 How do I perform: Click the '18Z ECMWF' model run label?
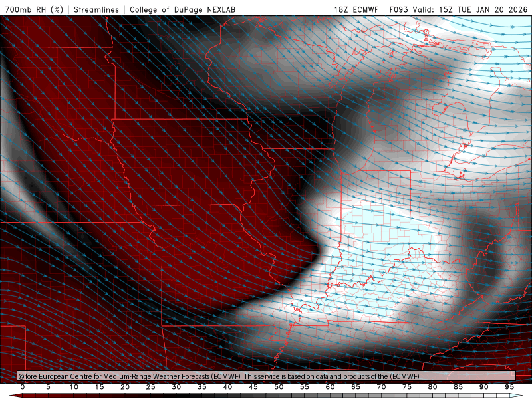(356, 9)
